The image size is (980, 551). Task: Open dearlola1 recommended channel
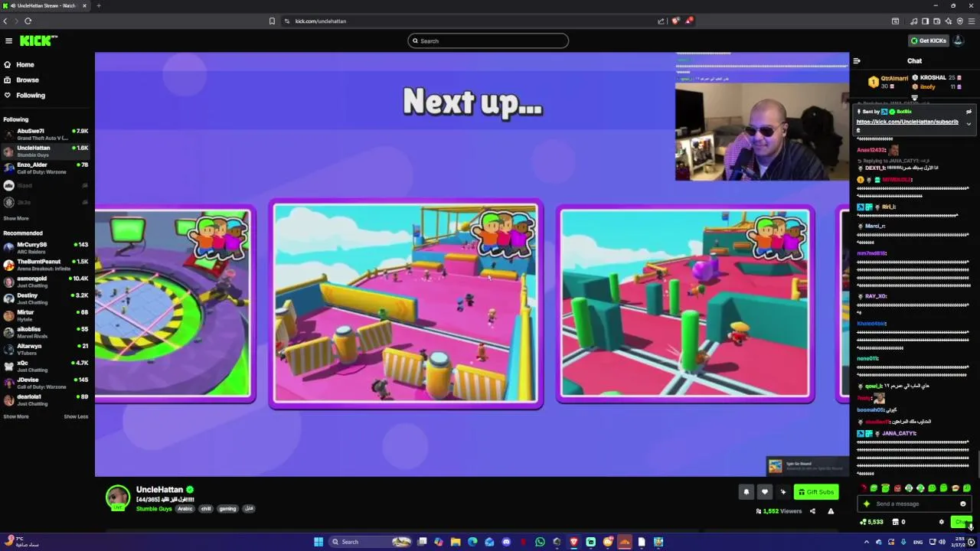46,399
